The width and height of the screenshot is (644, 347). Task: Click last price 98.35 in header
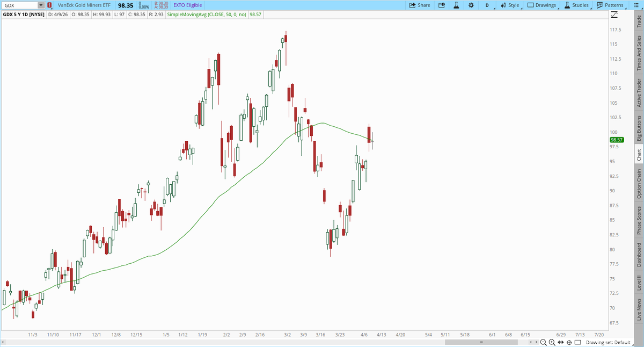[125, 5]
